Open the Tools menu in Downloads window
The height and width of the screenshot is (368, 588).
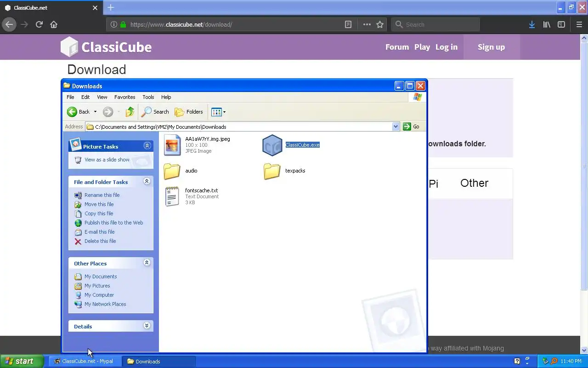(x=148, y=97)
